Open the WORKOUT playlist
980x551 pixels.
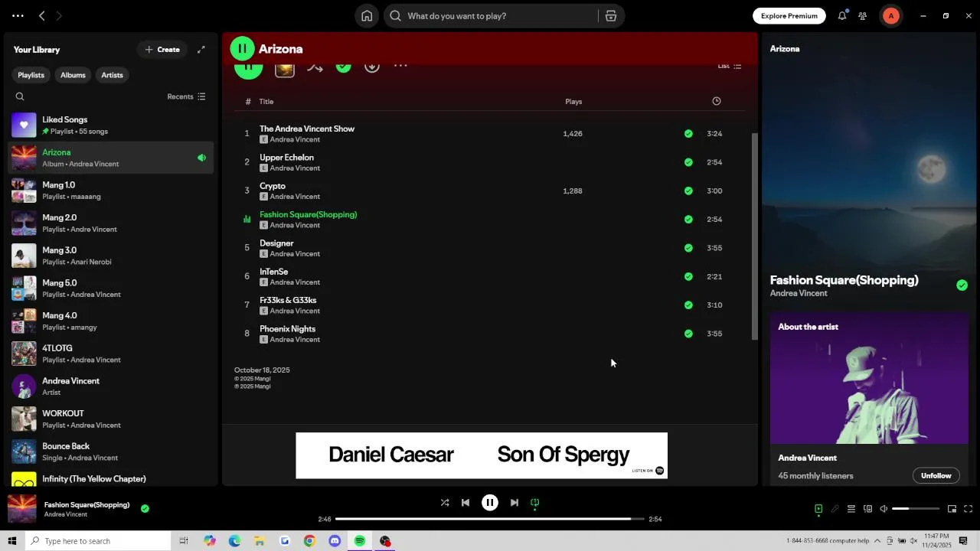tap(112, 419)
